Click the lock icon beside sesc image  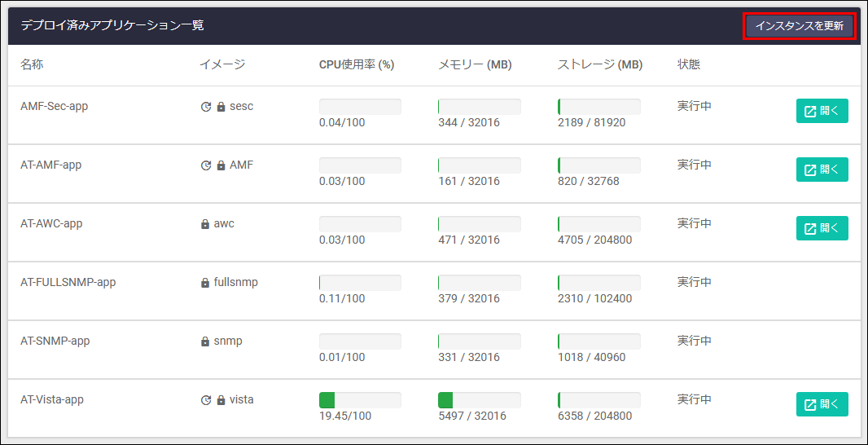[x=221, y=107]
